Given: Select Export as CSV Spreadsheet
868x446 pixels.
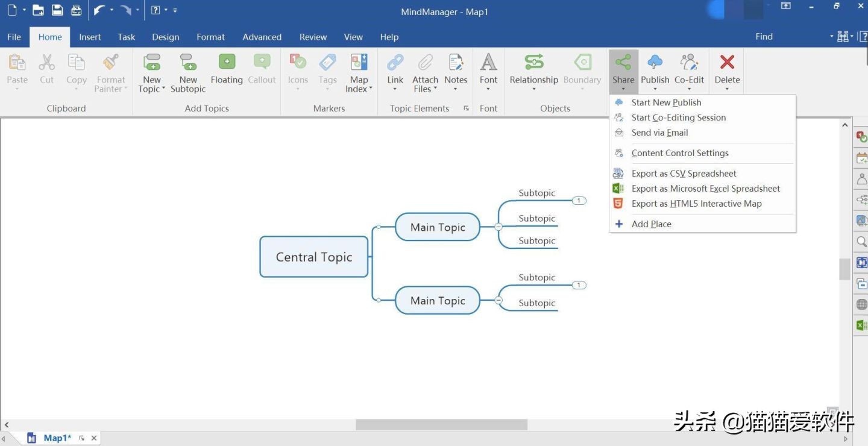Looking at the screenshot, I should click(684, 174).
